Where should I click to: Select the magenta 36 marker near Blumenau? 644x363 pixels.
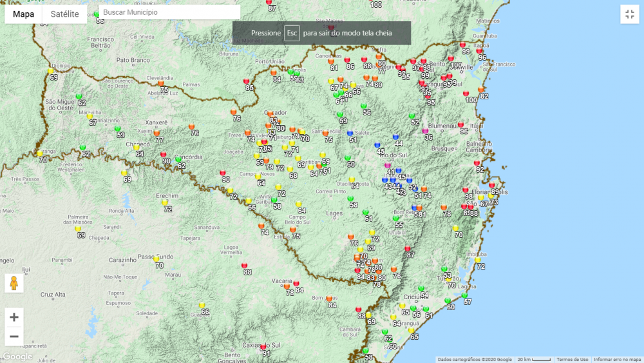pos(425,132)
